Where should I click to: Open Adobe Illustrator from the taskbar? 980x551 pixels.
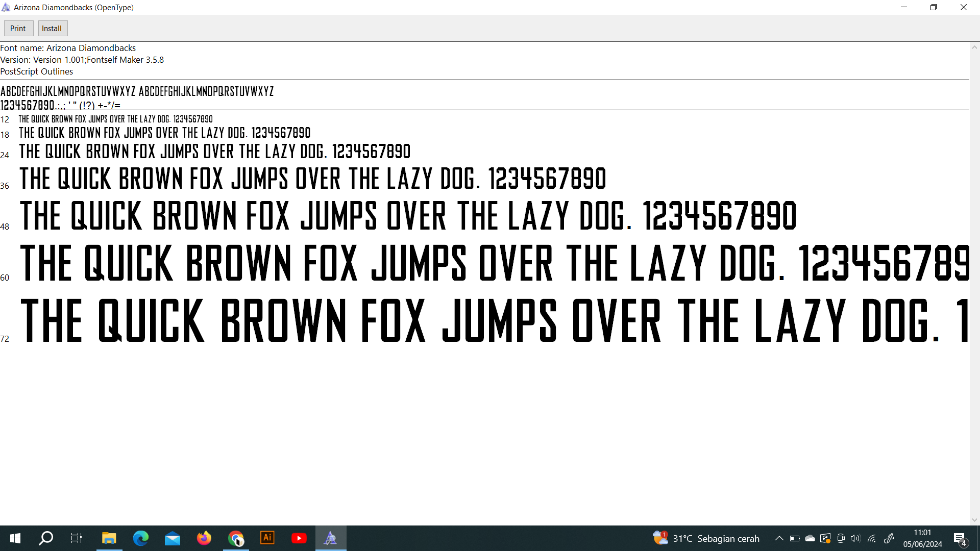267,538
